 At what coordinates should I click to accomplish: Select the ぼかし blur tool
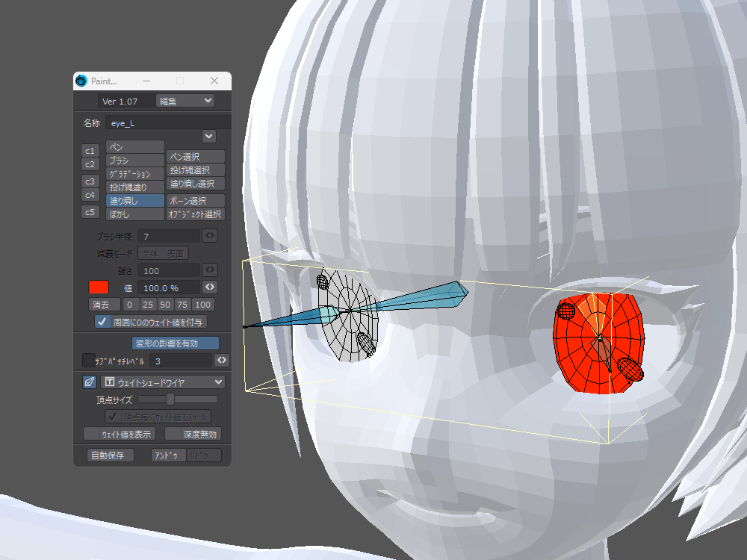point(134,214)
